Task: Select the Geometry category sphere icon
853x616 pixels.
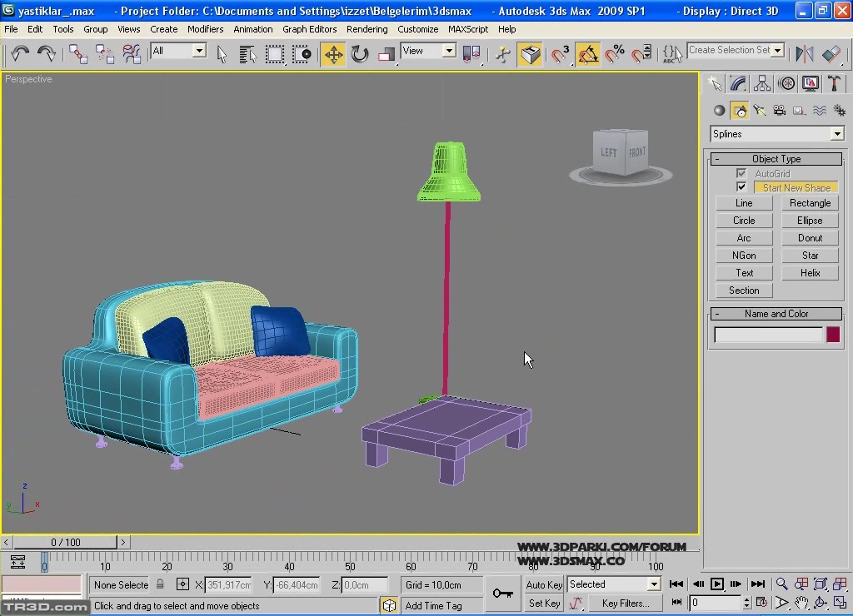Action: pyautogui.click(x=720, y=111)
